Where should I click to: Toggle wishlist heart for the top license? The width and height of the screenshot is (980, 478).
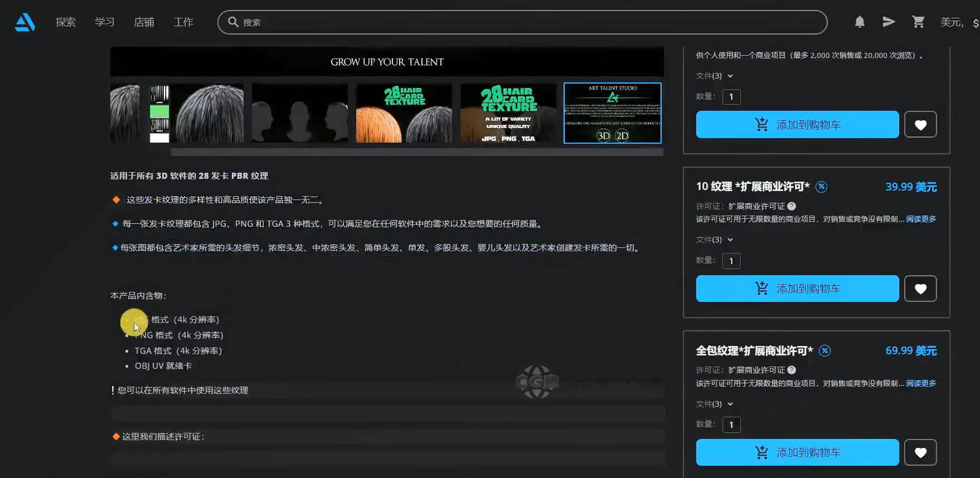(x=920, y=125)
